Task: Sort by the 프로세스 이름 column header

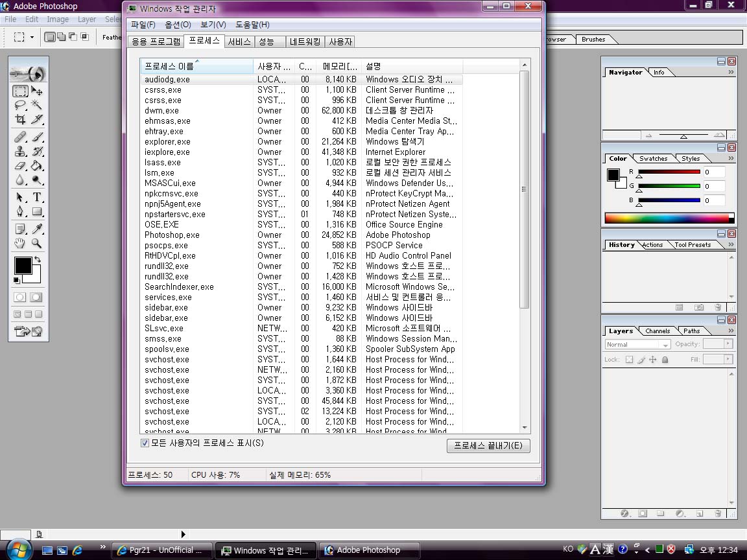Action: click(x=196, y=66)
